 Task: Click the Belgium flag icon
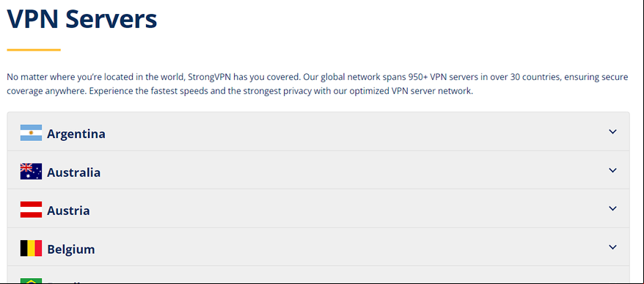(31, 248)
